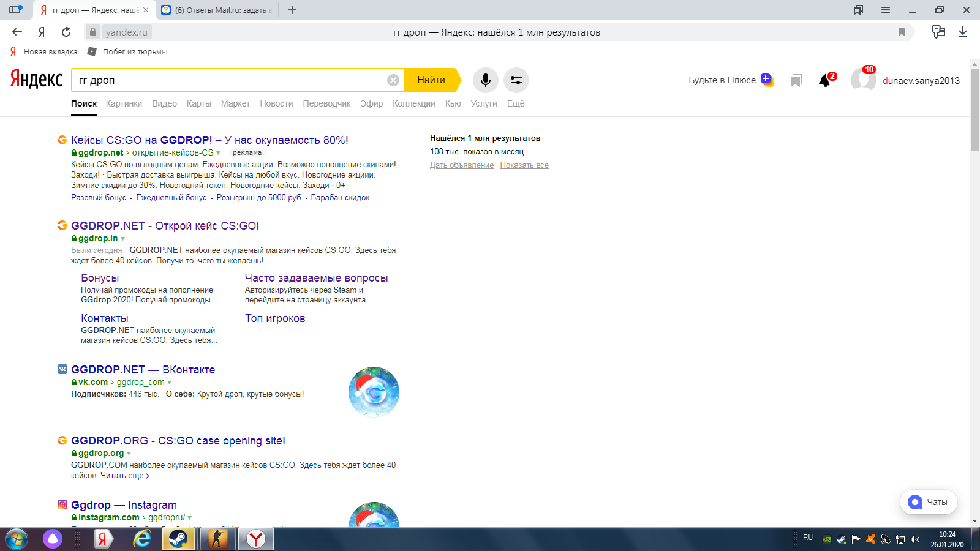The width and height of the screenshot is (980, 551).
Task: Switch to Картинки tab
Action: coord(124,103)
